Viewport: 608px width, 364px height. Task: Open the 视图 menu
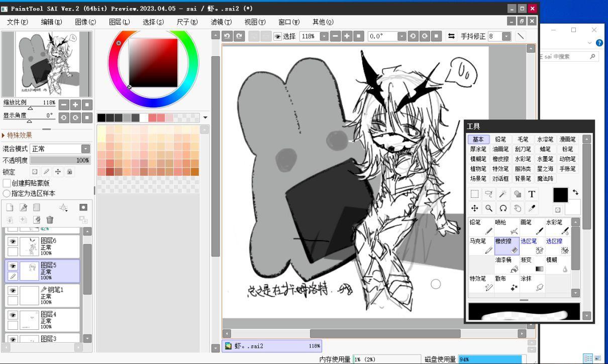255,22
